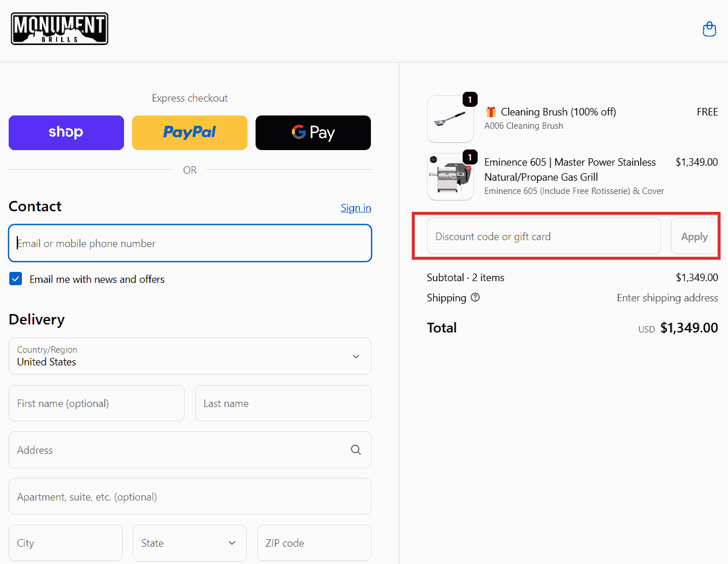
Task: Click the Sign in link
Action: [x=356, y=208]
